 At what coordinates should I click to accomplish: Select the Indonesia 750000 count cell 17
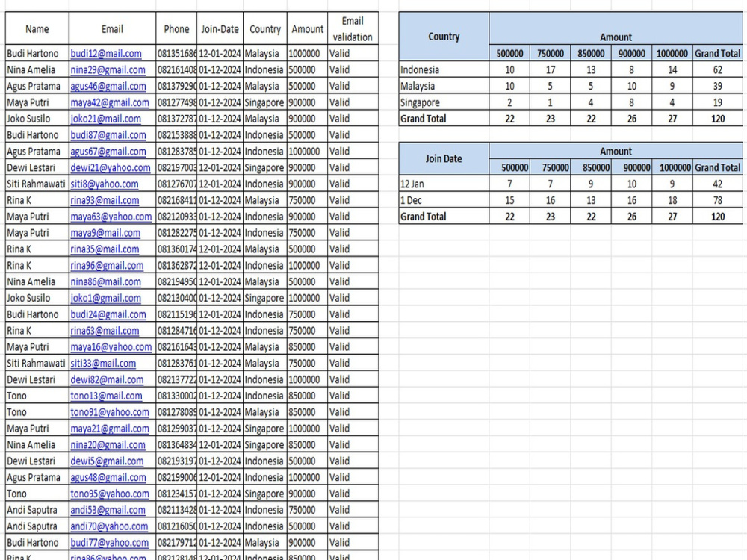point(551,69)
